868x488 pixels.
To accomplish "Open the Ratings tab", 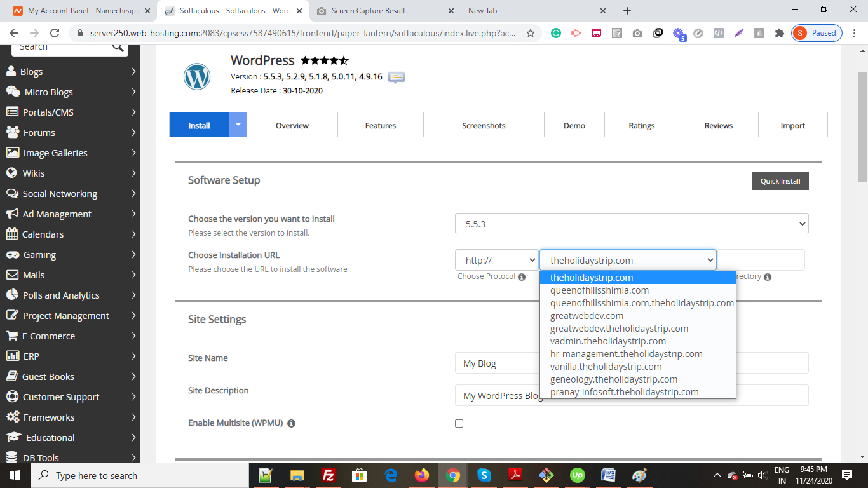I will point(642,125).
